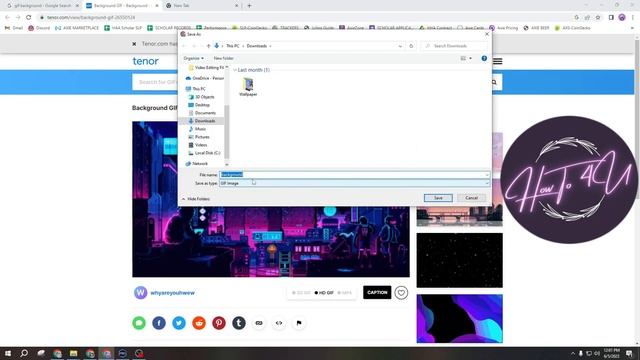Open Save as type combo box
This screenshot has height=360, width=640.
point(354,183)
